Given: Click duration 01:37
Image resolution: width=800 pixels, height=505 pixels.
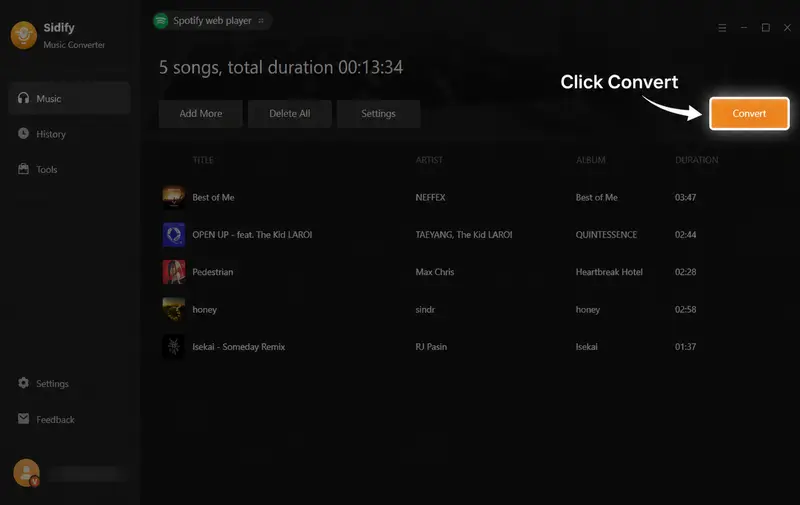Looking at the screenshot, I should (685, 347).
